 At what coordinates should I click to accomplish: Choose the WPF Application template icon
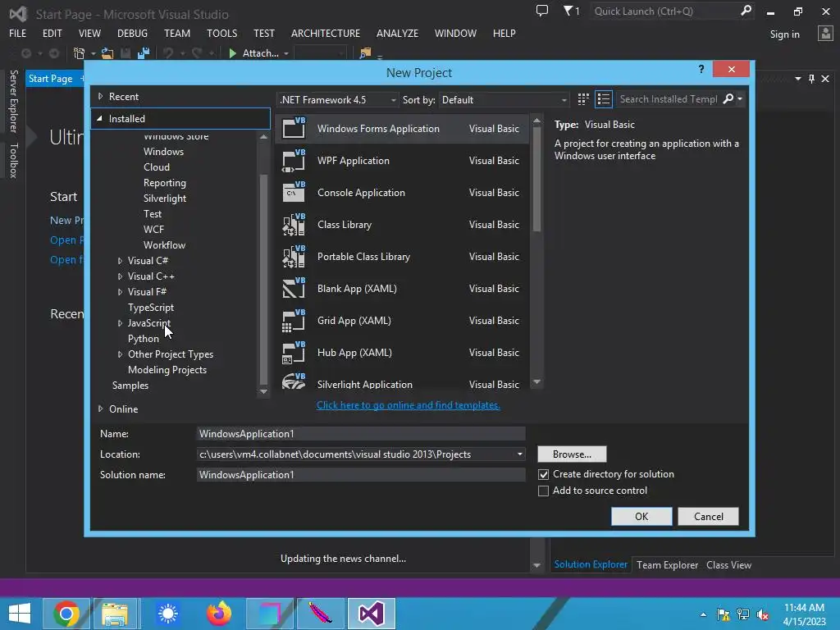294,160
